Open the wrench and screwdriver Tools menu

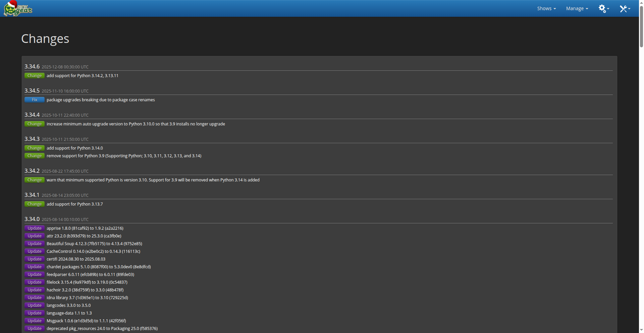(x=624, y=9)
